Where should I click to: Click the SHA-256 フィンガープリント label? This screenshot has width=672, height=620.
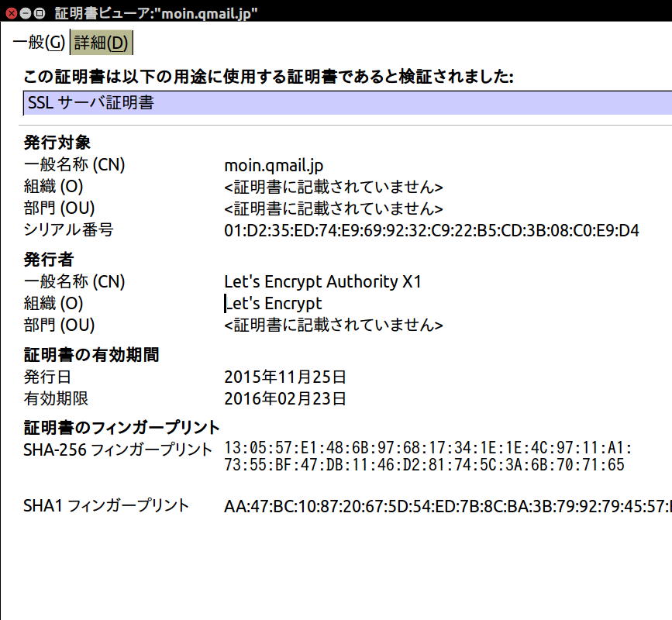[x=118, y=450]
